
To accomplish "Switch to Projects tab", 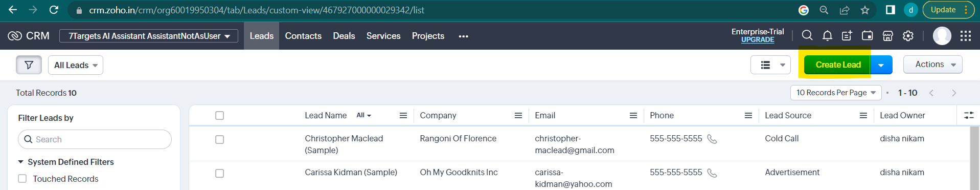I will (428, 36).
